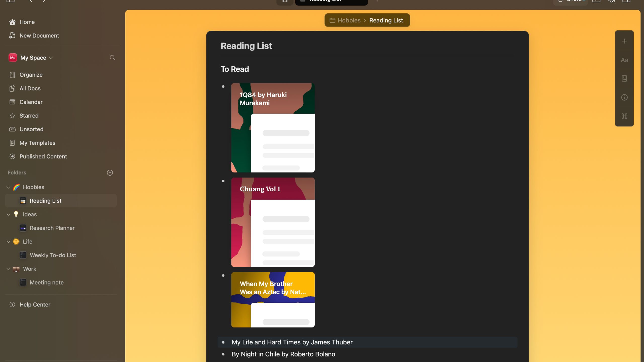Screen dimensions: 644x362
Task: Open the Help Center
Action: coord(35,304)
